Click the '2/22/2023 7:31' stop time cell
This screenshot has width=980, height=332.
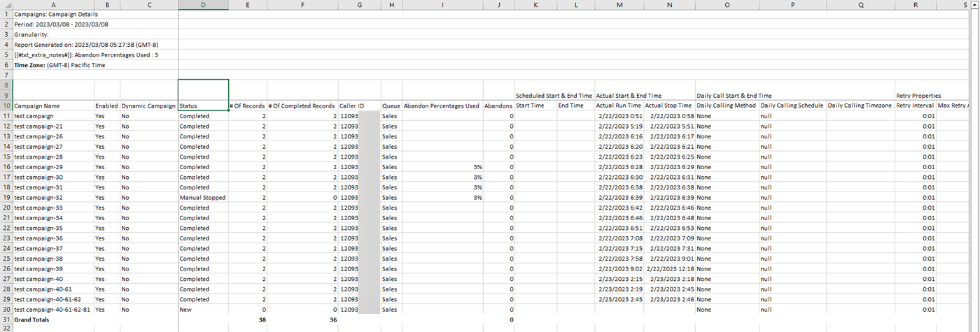point(669,249)
